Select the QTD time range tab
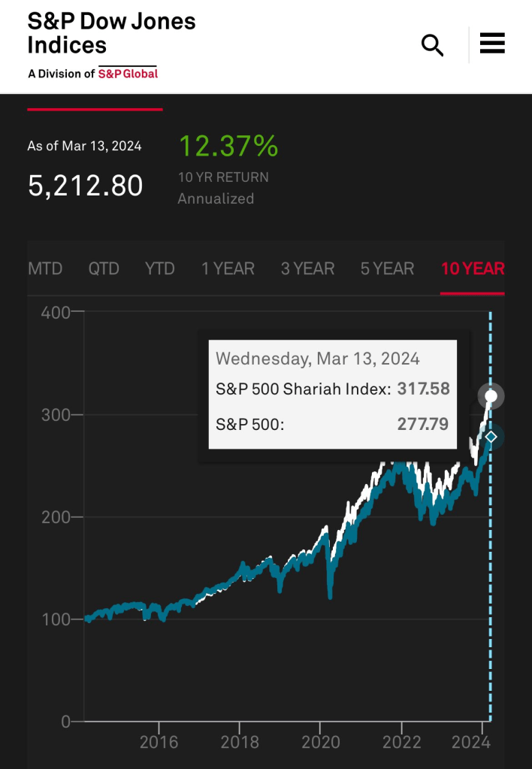532x769 pixels. 104,268
